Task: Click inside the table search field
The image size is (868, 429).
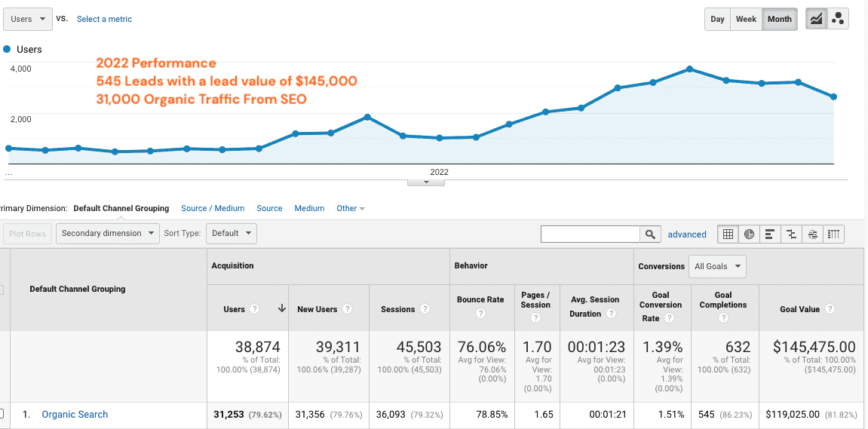Action: [x=590, y=234]
